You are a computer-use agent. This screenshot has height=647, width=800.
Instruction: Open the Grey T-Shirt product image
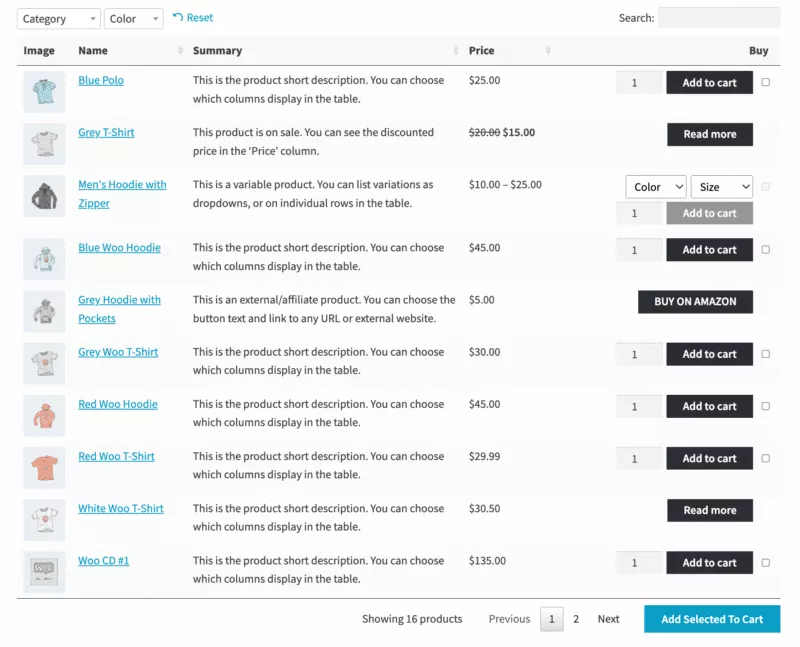(x=44, y=144)
